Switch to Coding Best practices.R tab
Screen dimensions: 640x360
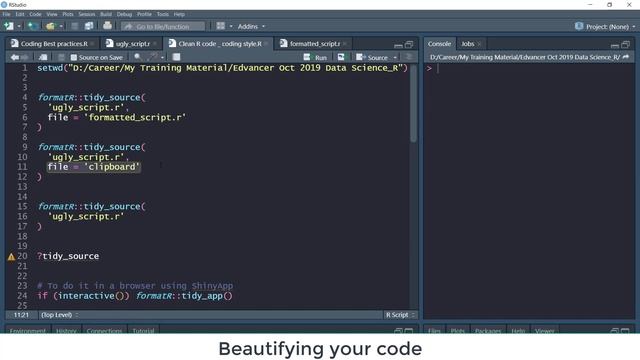coord(54,44)
